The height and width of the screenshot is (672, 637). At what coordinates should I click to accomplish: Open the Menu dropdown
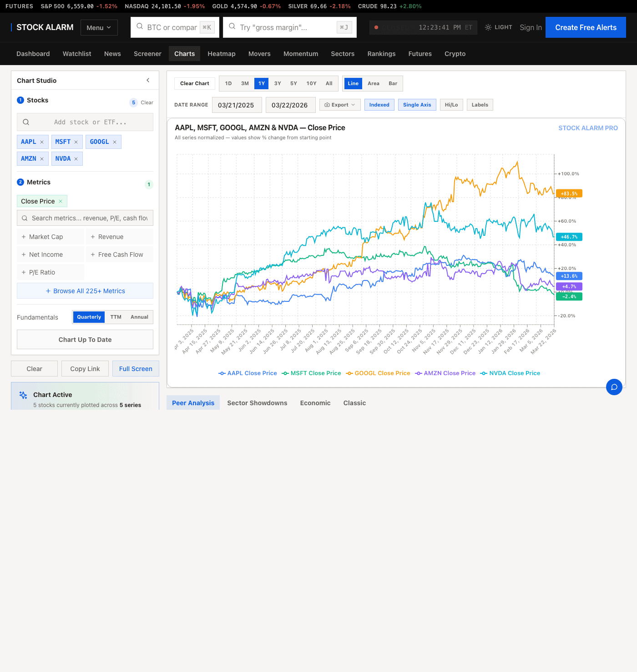99,28
